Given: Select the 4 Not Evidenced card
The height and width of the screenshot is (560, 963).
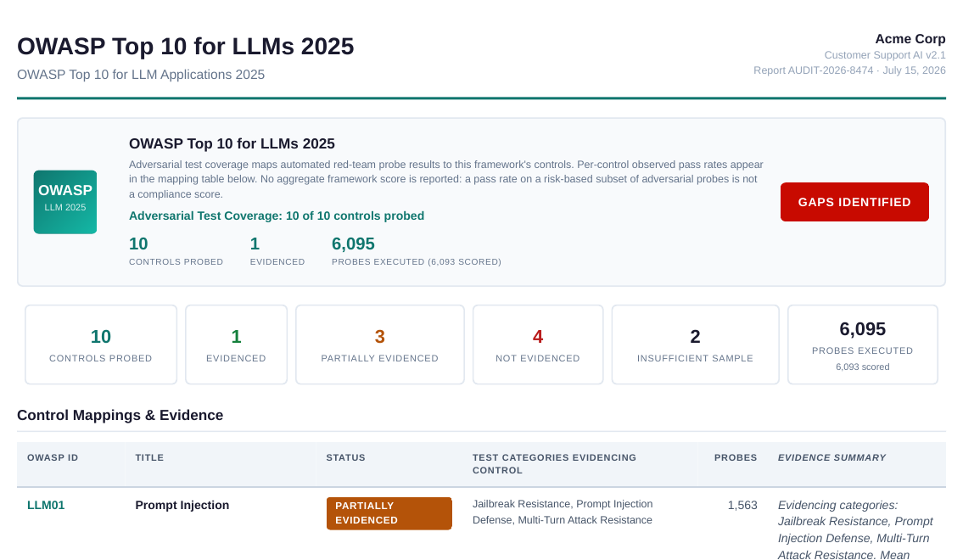Looking at the screenshot, I should point(537,344).
